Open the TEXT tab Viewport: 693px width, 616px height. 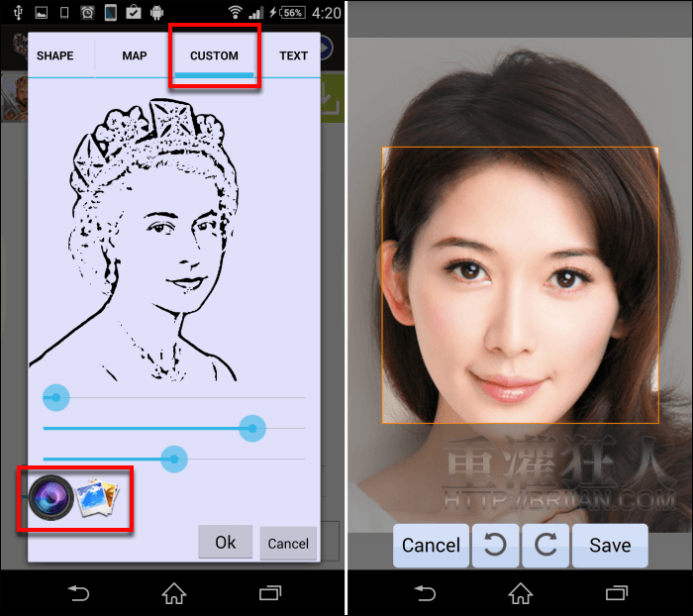tap(293, 55)
